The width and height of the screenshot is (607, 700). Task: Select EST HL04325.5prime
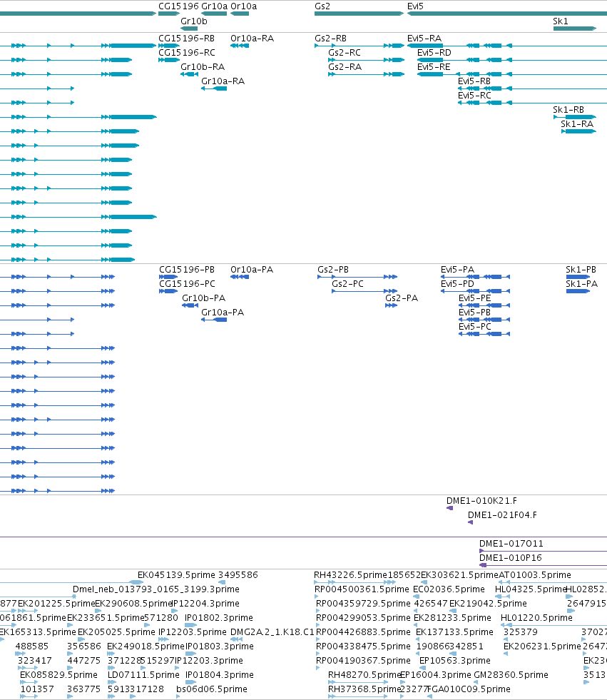click(x=530, y=589)
